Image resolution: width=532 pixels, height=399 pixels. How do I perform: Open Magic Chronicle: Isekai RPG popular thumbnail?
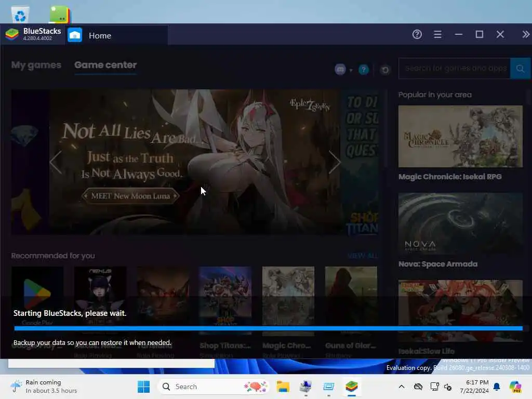(x=460, y=137)
